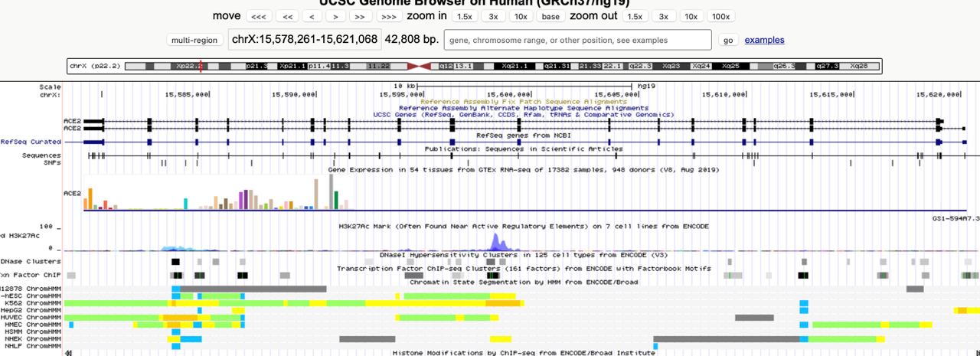Viewport: 980px width, 356px height.
Task: Nudge view left with single < button
Action: pos(312,16)
